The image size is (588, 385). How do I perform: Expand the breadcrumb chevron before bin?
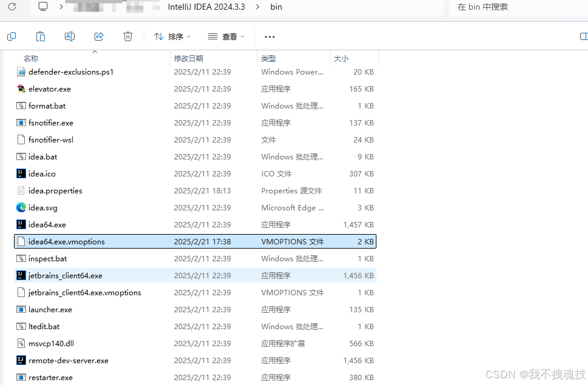258,7
